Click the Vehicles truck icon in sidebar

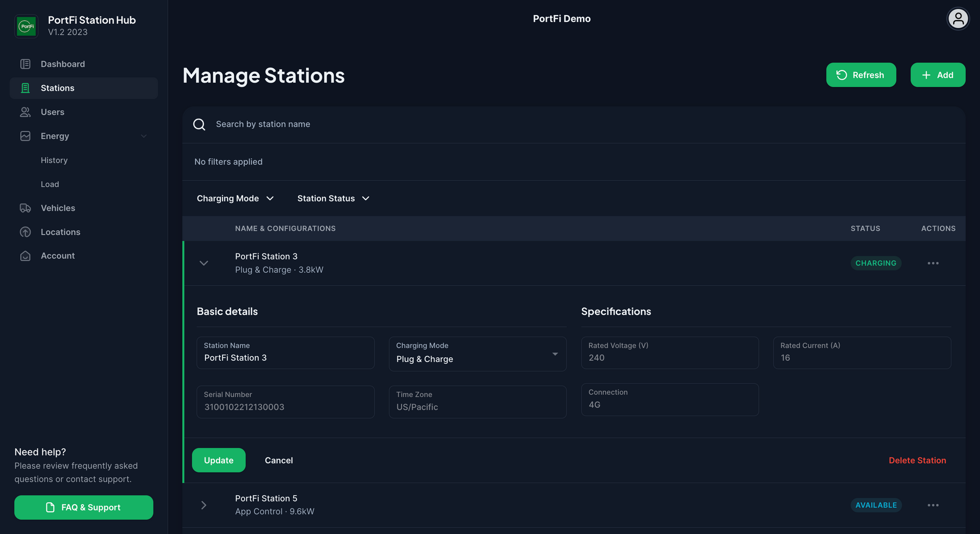pyautogui.click(x=25, y=208)
